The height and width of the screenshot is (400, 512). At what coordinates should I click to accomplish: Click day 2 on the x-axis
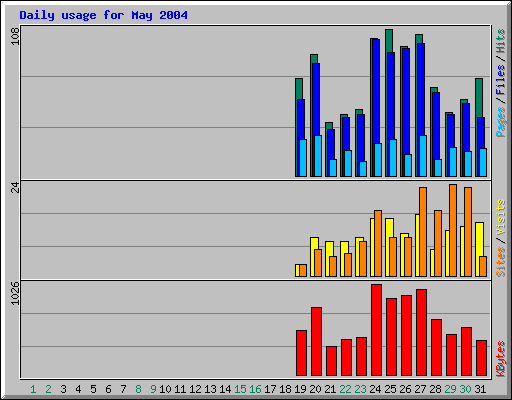48,389
